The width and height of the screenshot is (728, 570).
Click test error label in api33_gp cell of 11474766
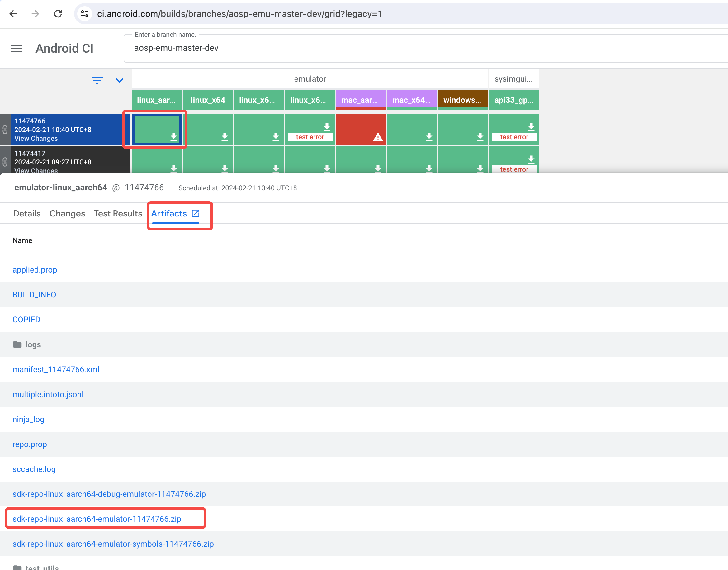click(x=514, y=137)
